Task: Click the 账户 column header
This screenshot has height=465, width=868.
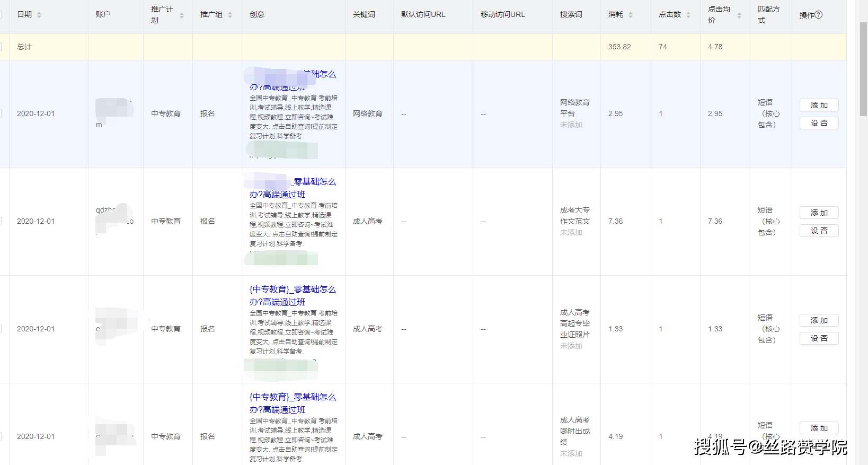Action: (x=103, y=14)
